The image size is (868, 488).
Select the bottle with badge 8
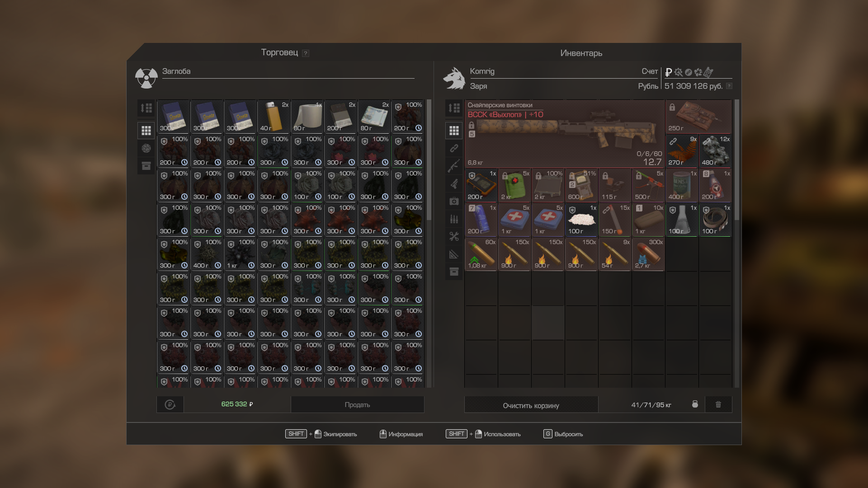(x=715, y=185)
